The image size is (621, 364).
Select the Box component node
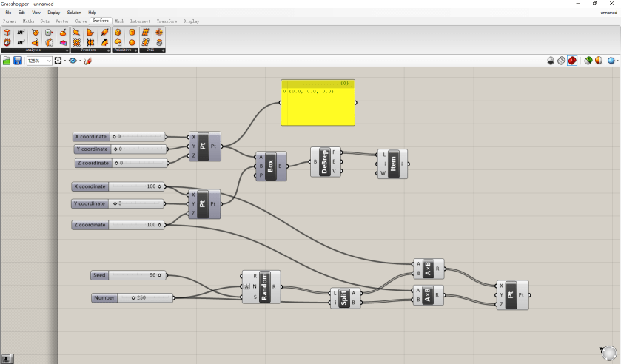270,166
